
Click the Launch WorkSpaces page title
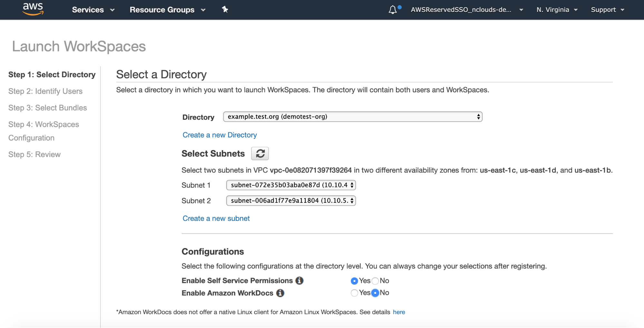[x=79, y=46]
